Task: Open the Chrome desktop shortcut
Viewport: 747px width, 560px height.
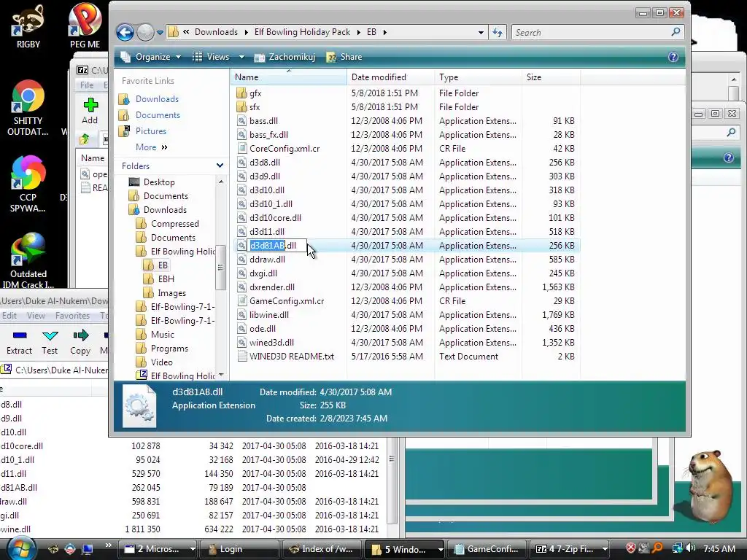Action: pos(28,109)
